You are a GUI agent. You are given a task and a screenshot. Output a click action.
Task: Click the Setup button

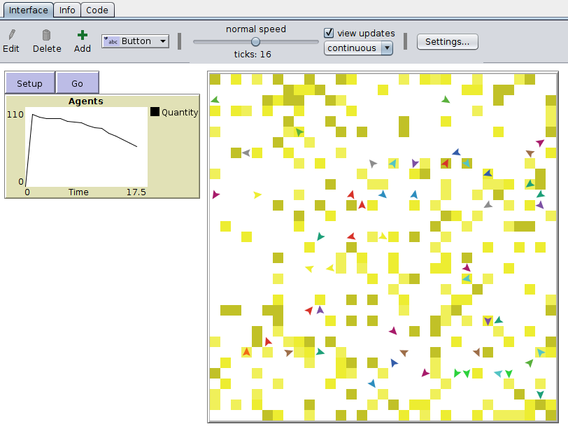(30, 83)
